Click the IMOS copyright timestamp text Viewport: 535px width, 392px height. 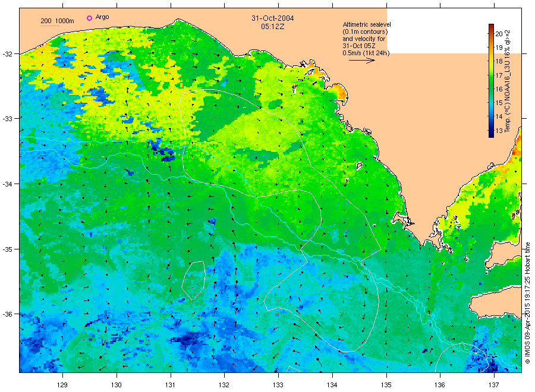[527, 303]
